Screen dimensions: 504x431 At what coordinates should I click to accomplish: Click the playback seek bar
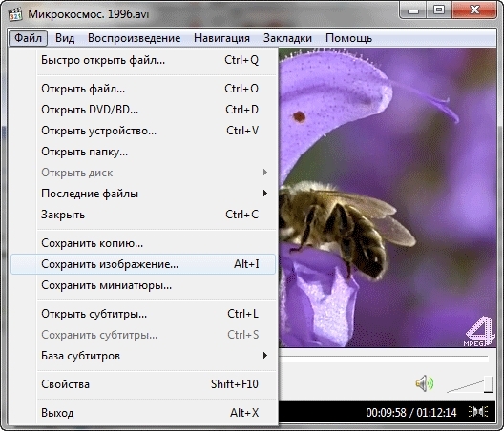tap(384, 357)
